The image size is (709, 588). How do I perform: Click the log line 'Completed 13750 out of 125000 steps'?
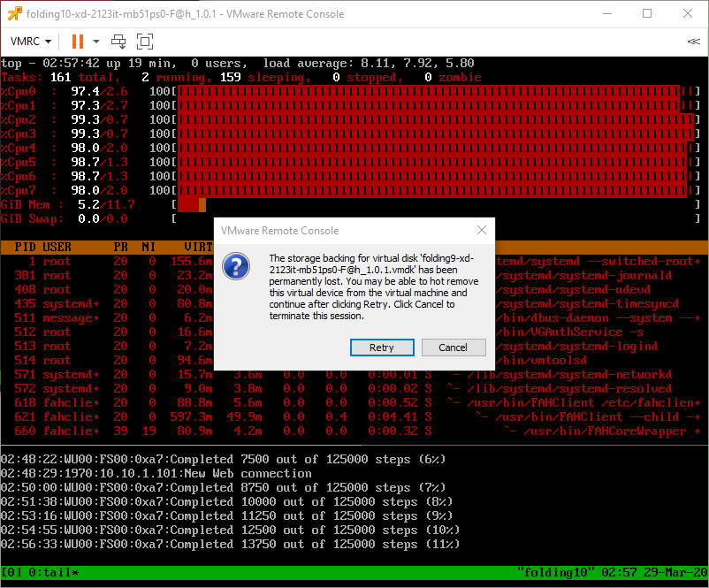(x=231, y=544)
